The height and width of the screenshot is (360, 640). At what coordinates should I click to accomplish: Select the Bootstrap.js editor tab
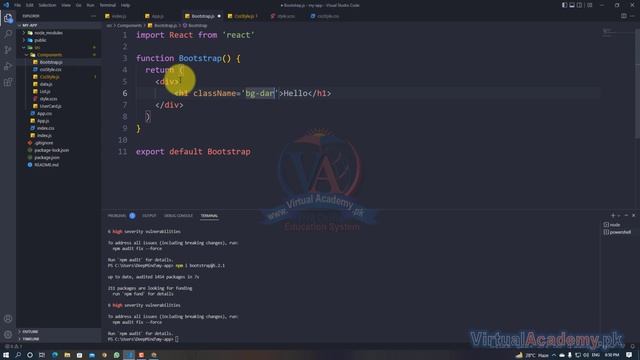point(203,16)
